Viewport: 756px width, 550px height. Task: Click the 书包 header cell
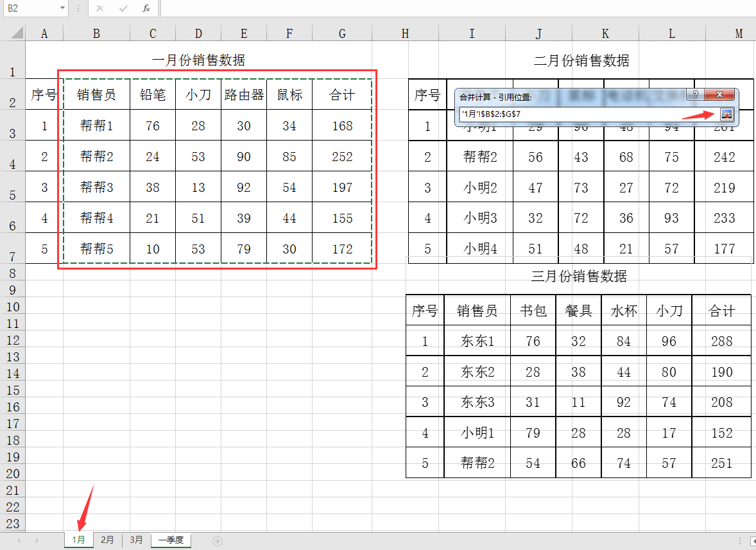pyautogui.click(x=533, y=311)
